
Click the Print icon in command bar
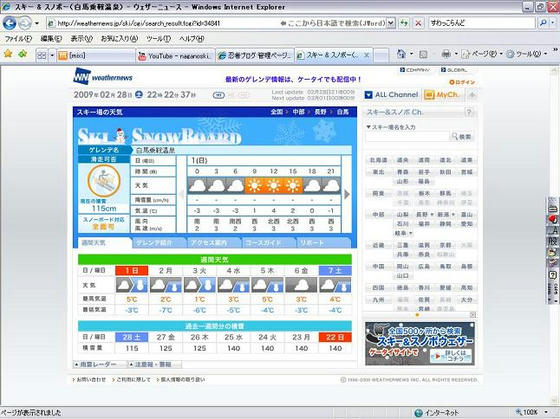click(x=446, y=54)
